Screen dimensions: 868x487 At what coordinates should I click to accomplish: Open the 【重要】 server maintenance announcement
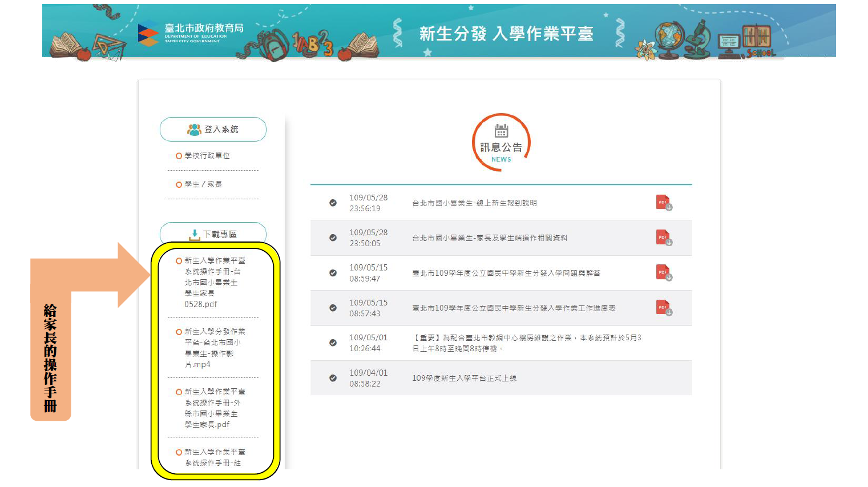click(x=526, y=343)
